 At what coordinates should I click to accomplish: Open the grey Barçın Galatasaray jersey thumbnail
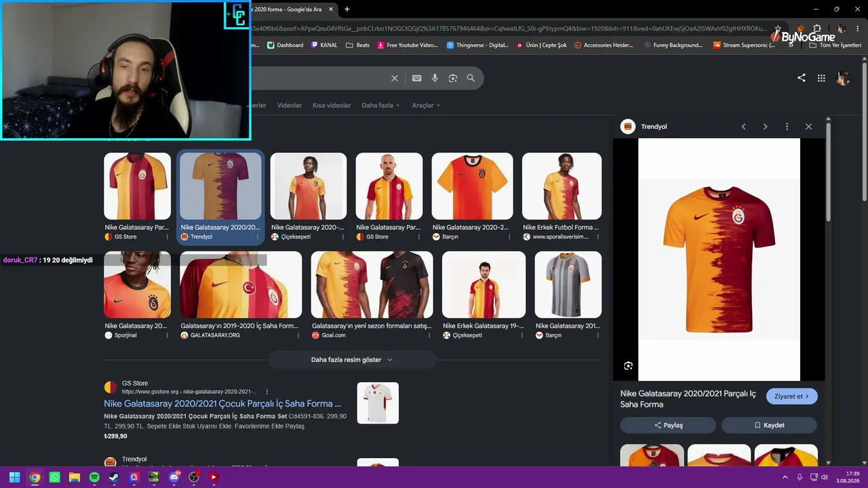pyautogui.click(x=568, y=285)
